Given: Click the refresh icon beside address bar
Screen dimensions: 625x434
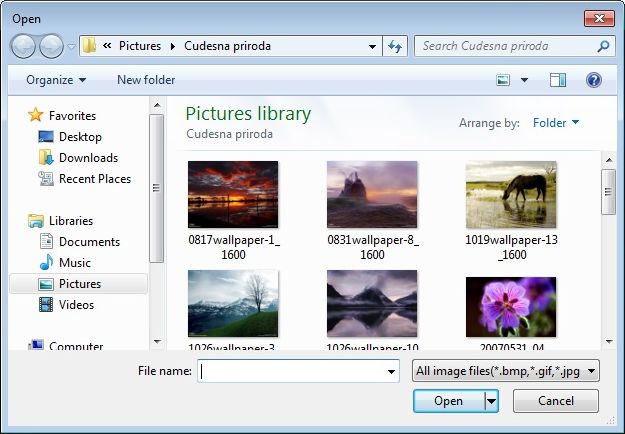Looking at the screenshot, I should (x=395, y=46).
